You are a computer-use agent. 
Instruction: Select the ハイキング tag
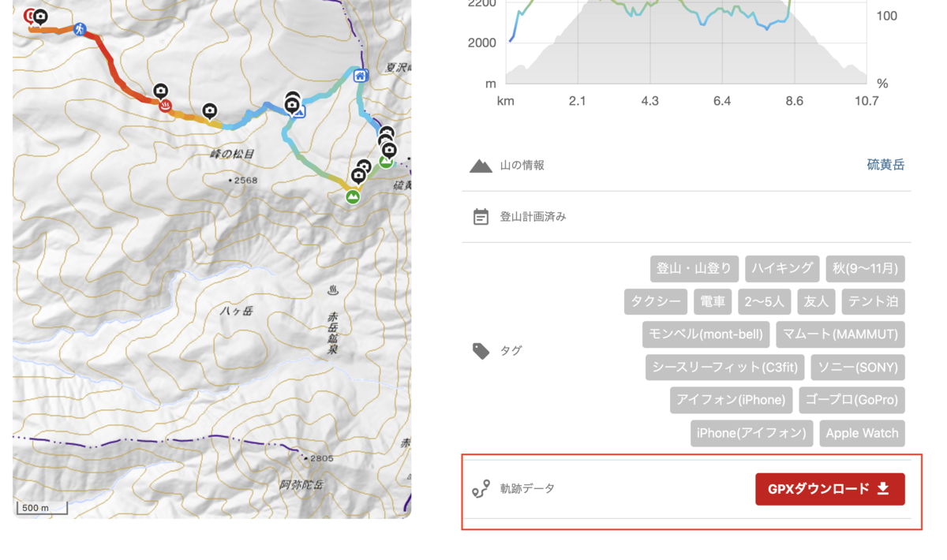782,268
